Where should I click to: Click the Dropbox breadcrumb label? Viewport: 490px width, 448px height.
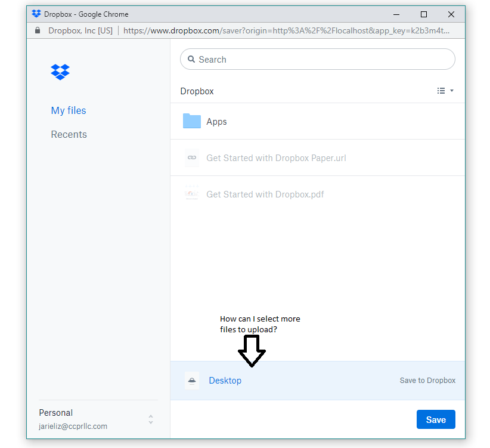click(x=197, y=91)
